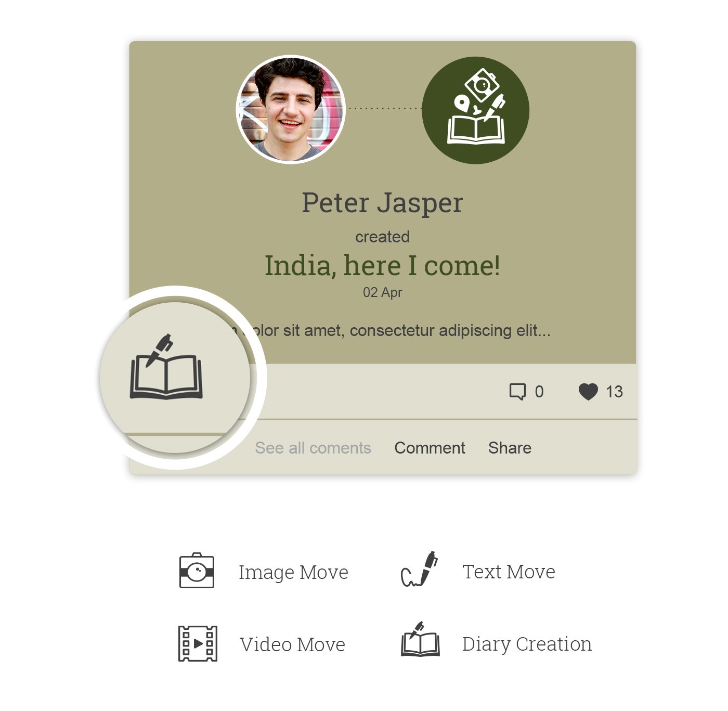The width and height of the screenshot is (728, 711).
Task: Open the comment bubble icon
Action: pos(517,392)
